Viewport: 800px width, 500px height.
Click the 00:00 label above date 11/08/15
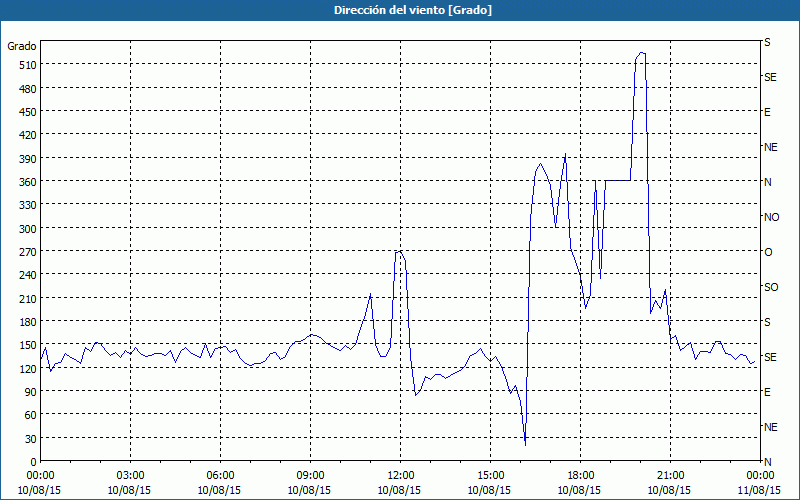pos(760,476)
